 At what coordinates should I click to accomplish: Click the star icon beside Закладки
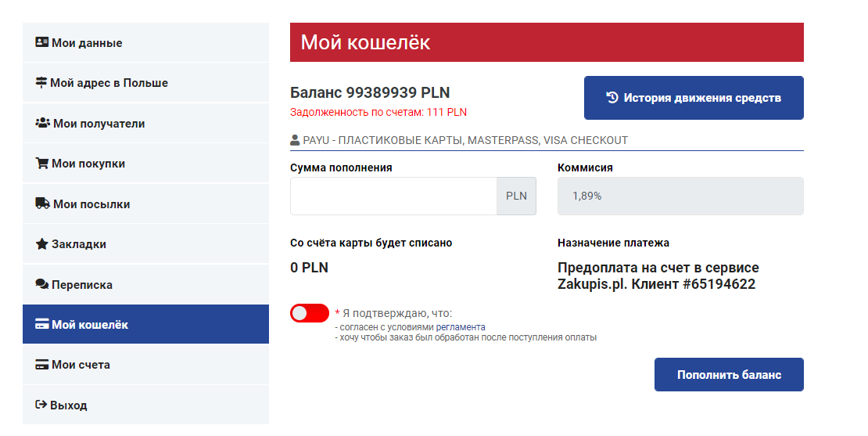coord(42,244)
